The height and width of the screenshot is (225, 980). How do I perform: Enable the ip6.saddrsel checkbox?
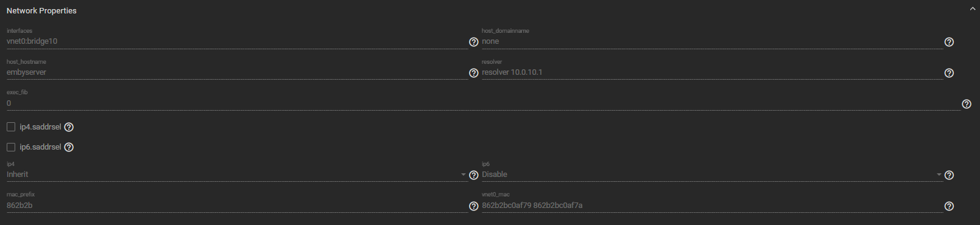click(11, 147)
